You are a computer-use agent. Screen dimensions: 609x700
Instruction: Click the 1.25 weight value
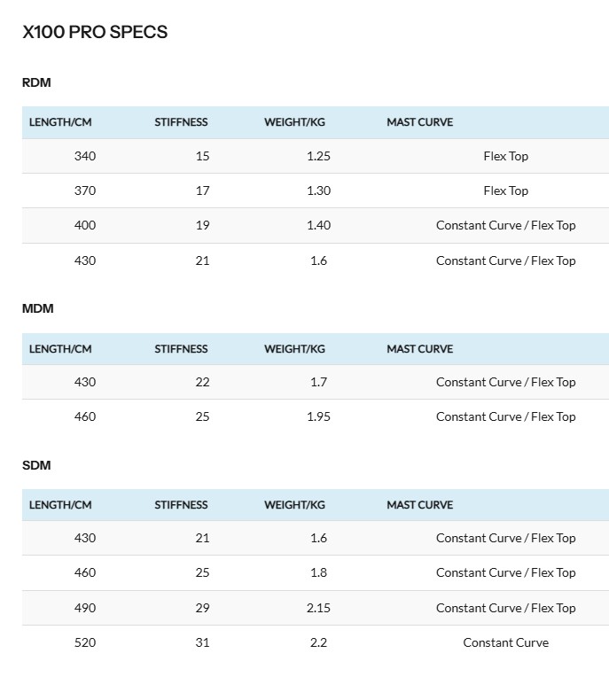(x=318, y=156)
